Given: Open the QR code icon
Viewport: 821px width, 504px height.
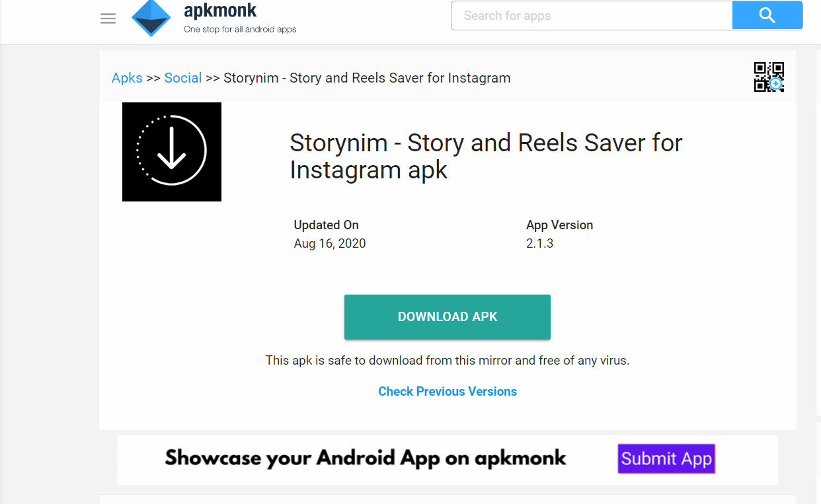Looking at the screenshot, I should click(769, 77).
